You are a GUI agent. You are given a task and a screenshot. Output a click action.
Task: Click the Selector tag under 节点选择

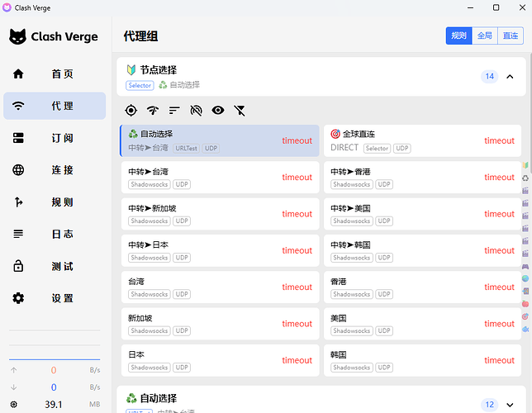pyautogui.click(x=140, y=85)
